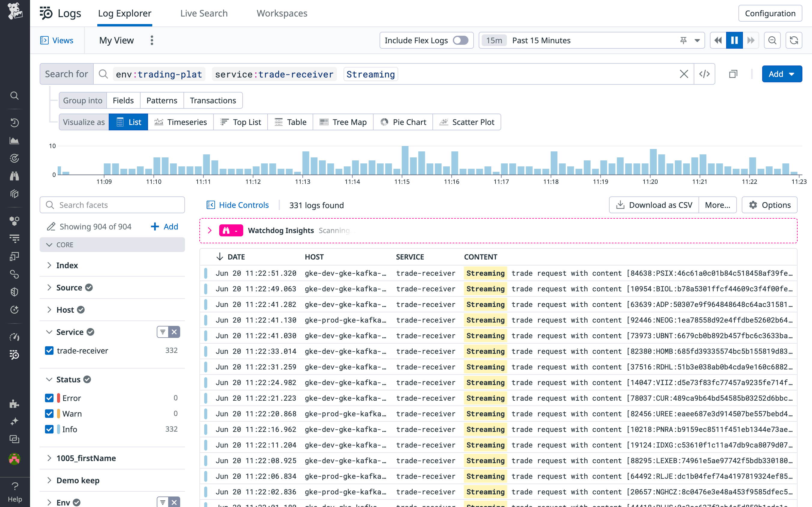812x507 pixels.
Task: Click the Datadog bits dog logo
Action: (x=14, y=11)
